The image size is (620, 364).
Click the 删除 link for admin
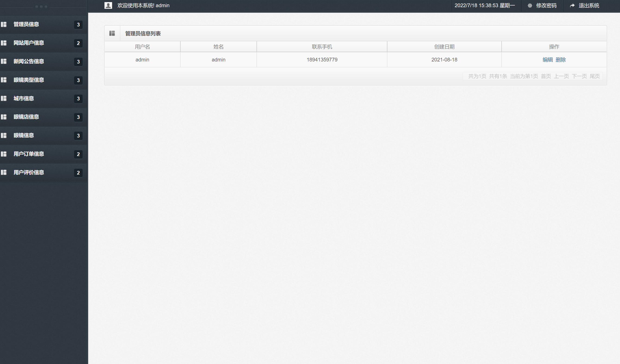560,60
